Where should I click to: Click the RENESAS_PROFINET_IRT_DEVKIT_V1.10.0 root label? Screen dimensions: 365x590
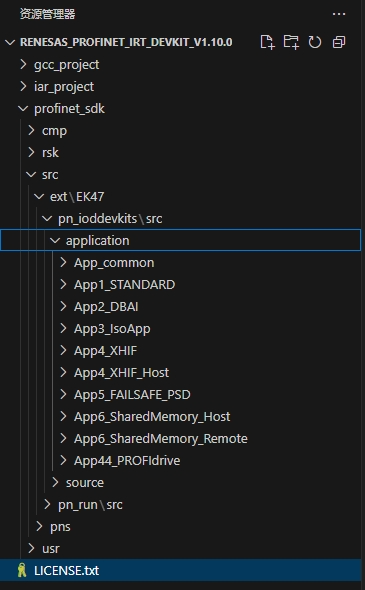[x=126, y=42]
